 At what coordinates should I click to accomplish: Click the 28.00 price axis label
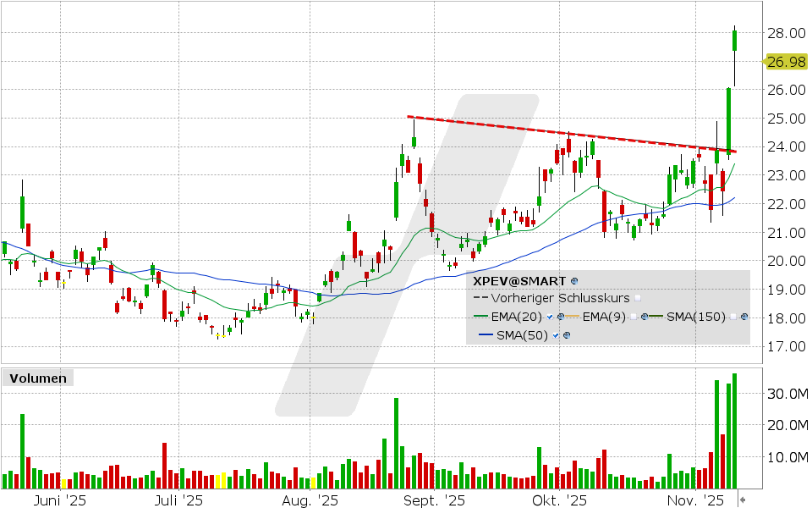tap(784, 33)
